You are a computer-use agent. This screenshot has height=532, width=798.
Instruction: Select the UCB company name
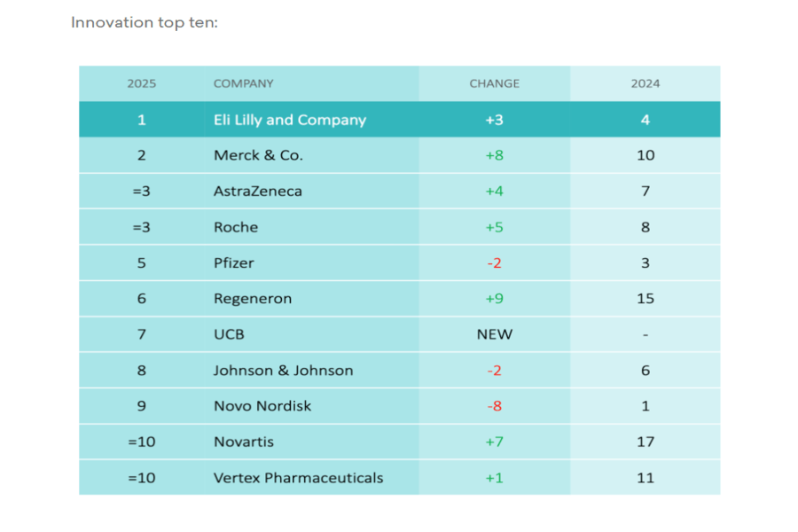tap(229, 334)
